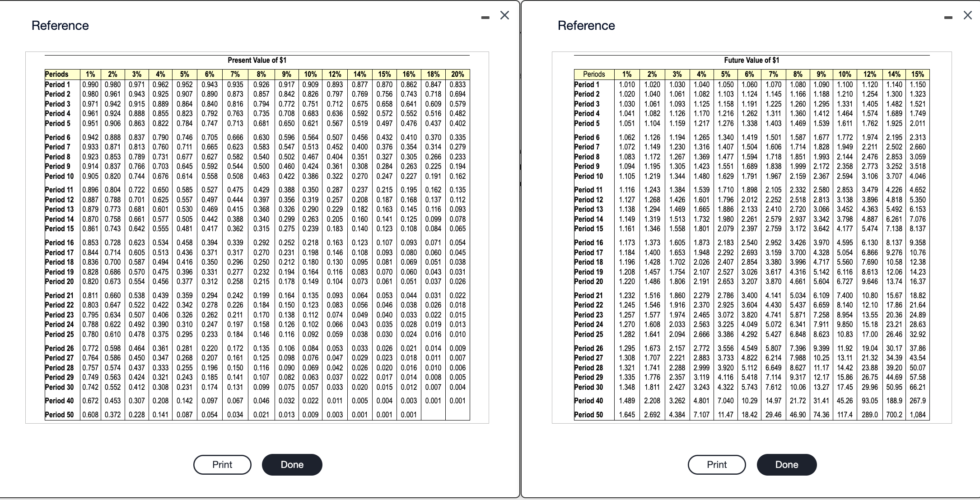Click the Reference heading on left window
This screenshot has height=500, width=980.
(x=61, y=25)
